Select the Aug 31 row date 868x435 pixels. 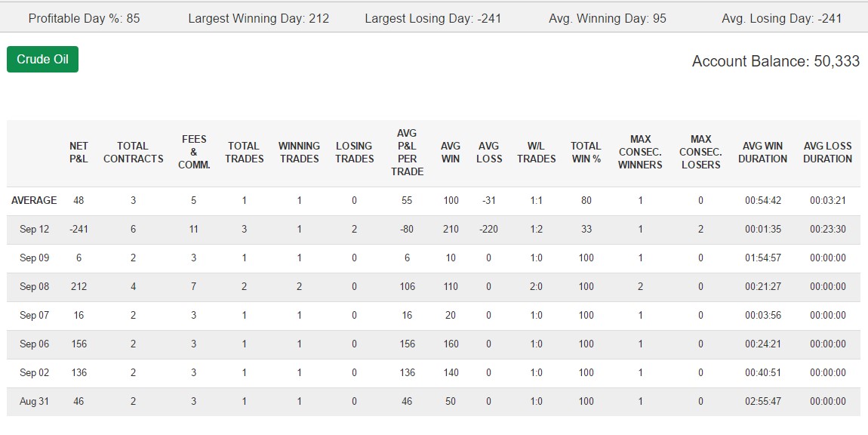(x=34, y=401)
